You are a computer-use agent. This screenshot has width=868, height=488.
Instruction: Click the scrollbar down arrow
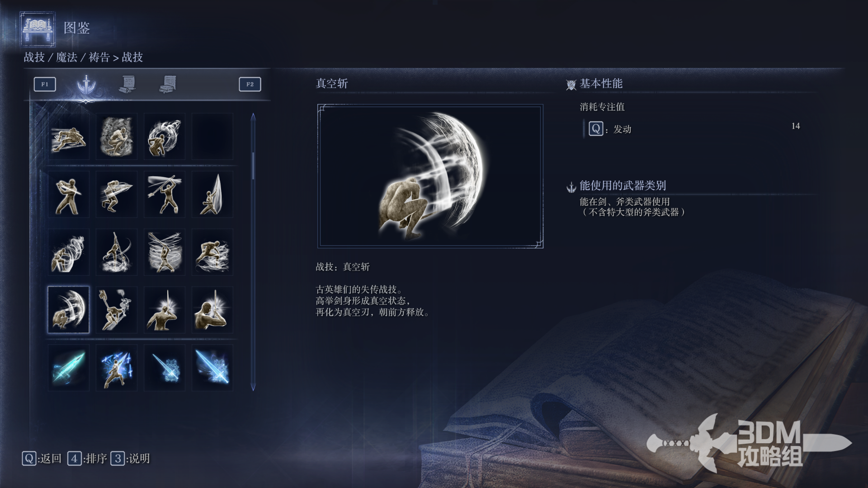[253, 387]
